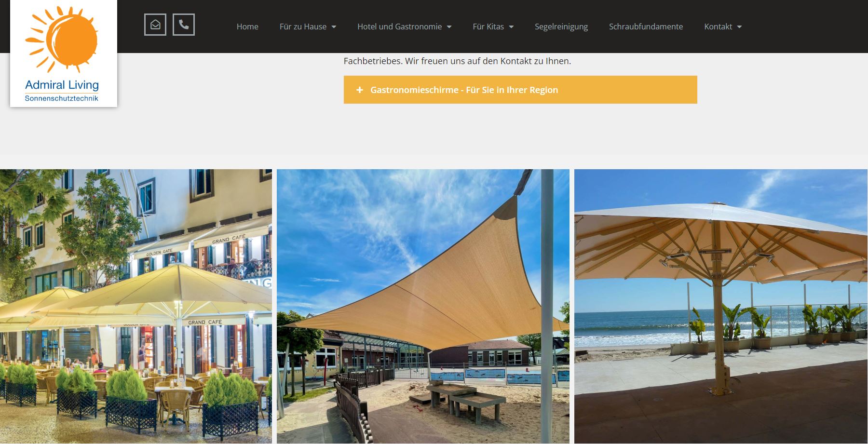This screenshot has height=444, width=868.
Task: Go to the Home menu item
Action: pyautogui.click(x=247, y=27)
